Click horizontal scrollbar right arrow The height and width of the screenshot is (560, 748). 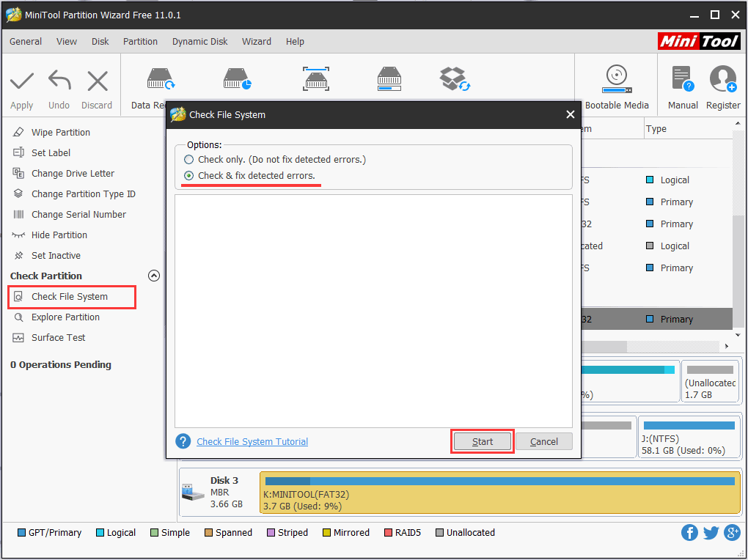pyautogui.click(x=727, y=346)
